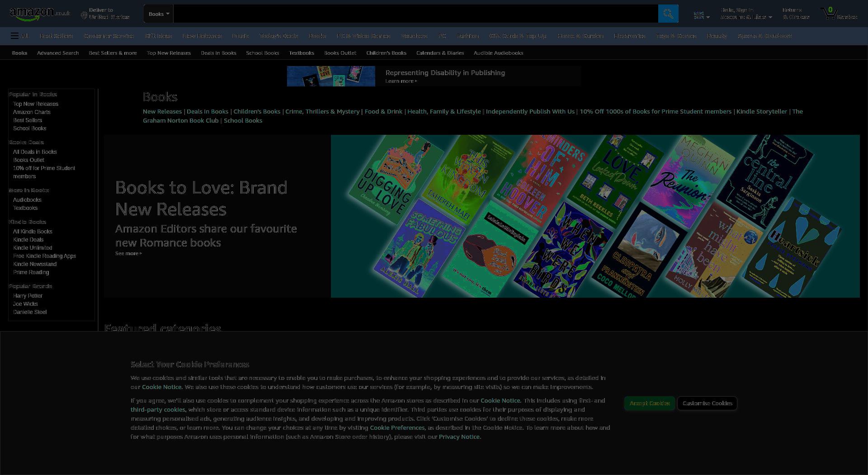Click the magnifier search button
The image size is (868, 475).
[668, 14]
